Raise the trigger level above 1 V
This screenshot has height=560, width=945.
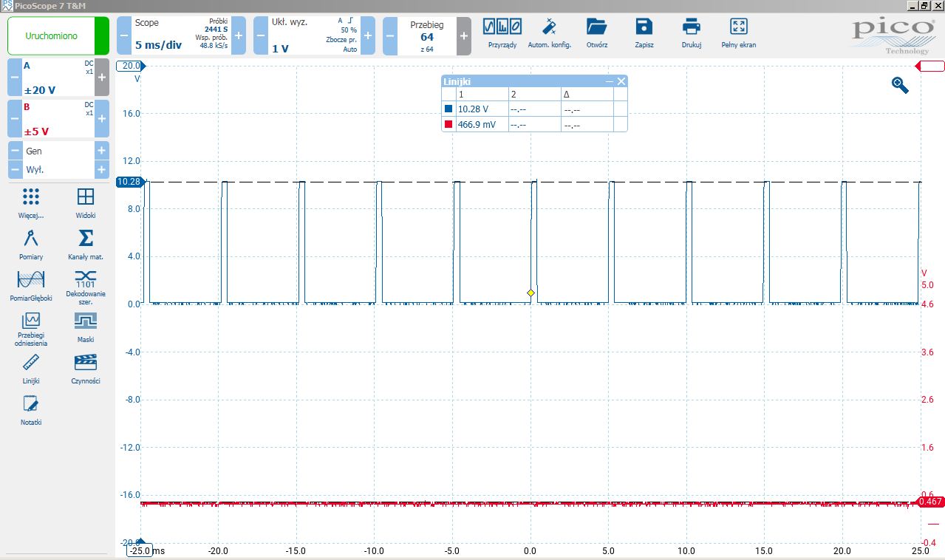(368, 35)
